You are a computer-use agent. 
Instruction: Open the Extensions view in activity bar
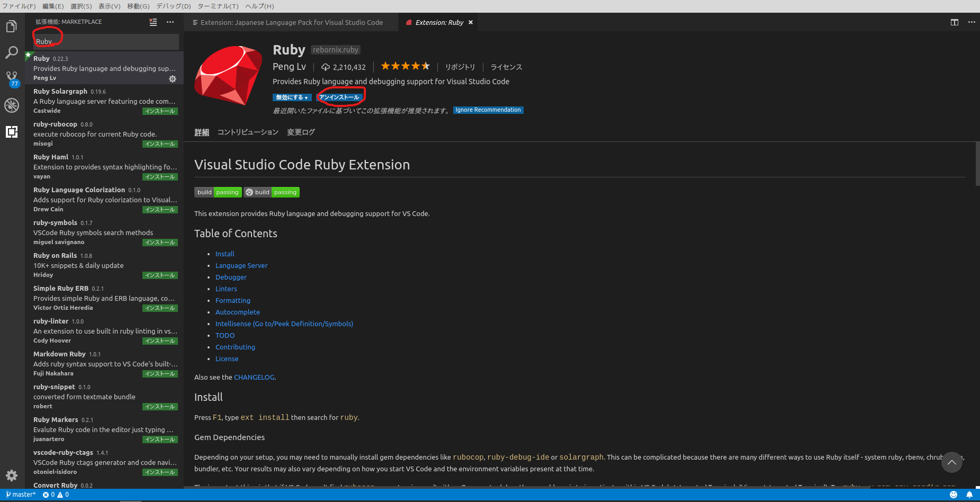(x=12, y=132)
